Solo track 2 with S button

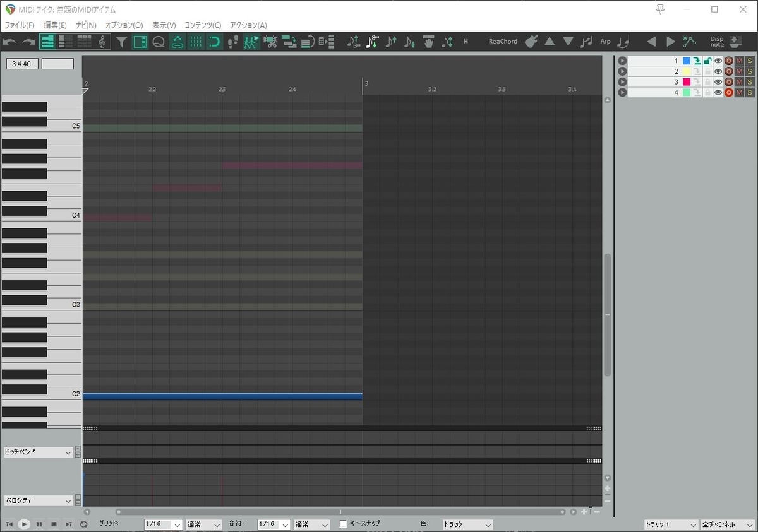click(750, 71)
